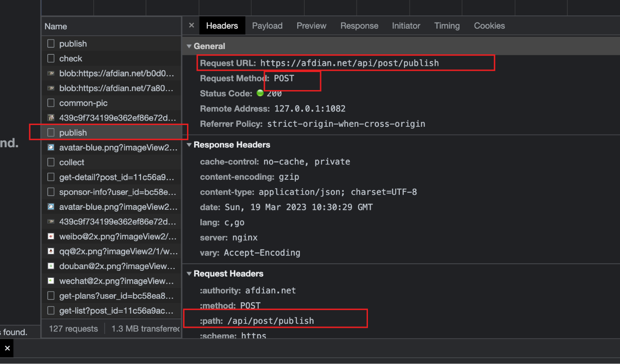Click the douban@2x.png image icon
620x364 pixels.
[x=51, y=266]
